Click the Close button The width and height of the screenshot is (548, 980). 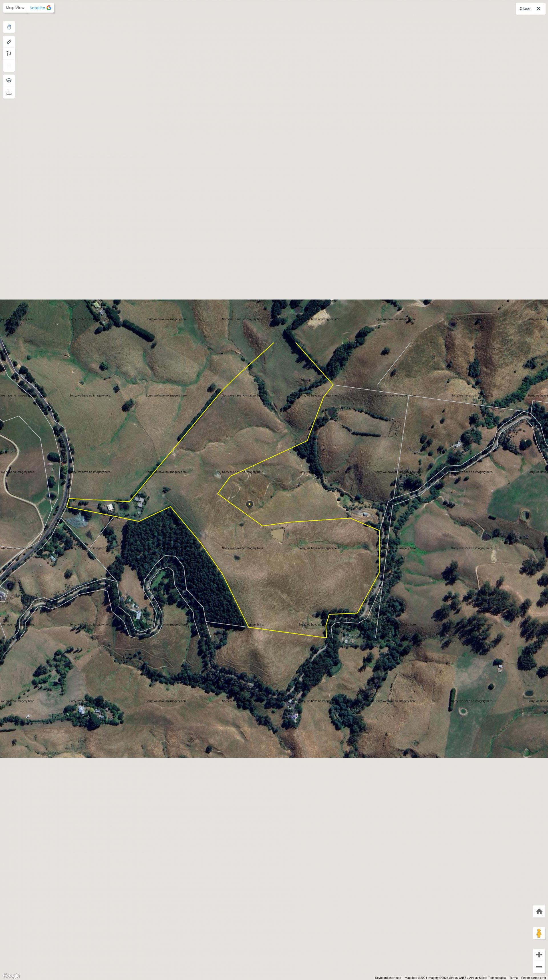point(525,8)
